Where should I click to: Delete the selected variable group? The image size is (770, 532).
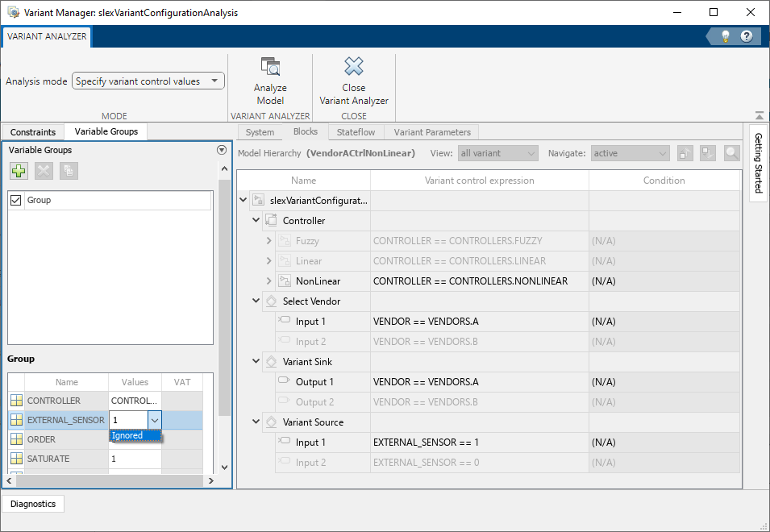pyautogui.click(x=42, y=170)
